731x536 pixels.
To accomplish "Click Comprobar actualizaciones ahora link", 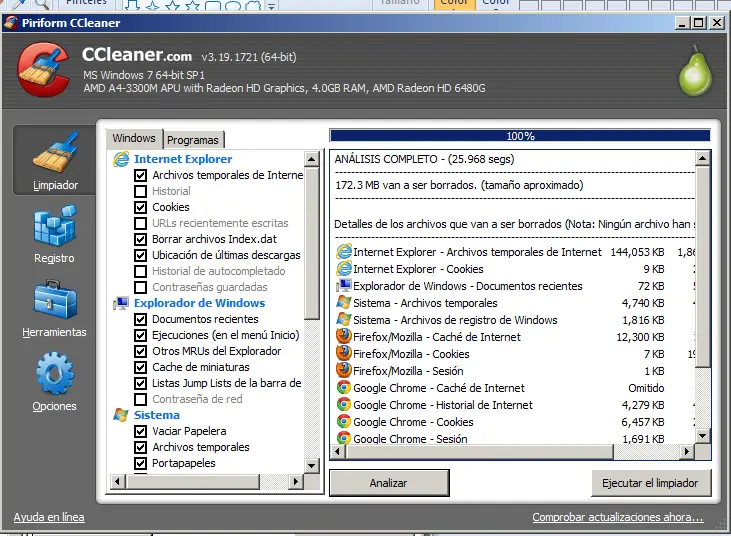I will [618, 517].
